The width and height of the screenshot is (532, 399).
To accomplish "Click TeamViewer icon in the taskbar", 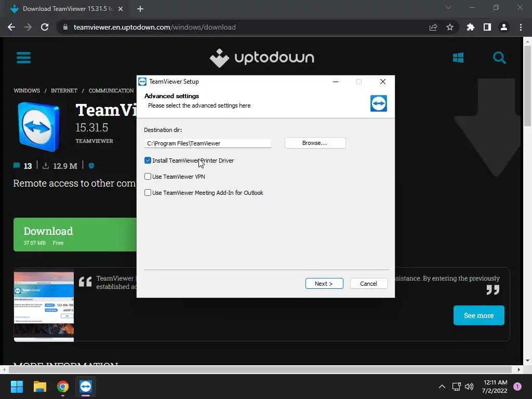I will point(86,387).
